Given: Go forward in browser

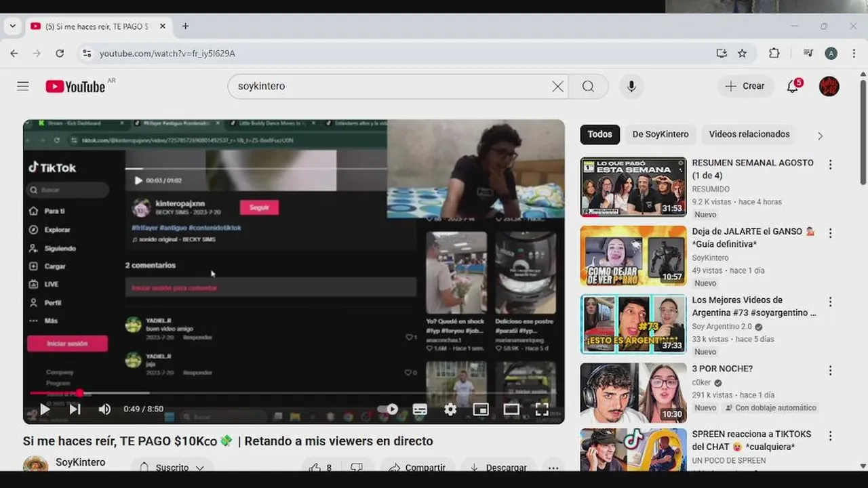Looking at the screenshot, I should [37, 53].
